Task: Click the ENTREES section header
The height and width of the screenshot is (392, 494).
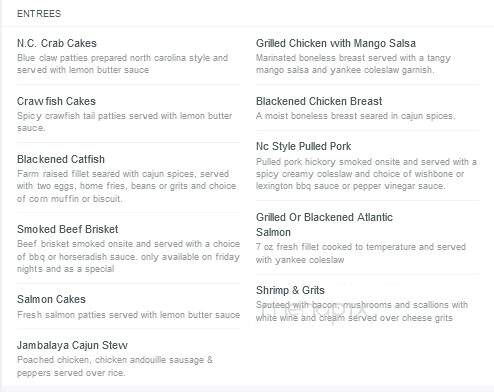Action: 39,14
